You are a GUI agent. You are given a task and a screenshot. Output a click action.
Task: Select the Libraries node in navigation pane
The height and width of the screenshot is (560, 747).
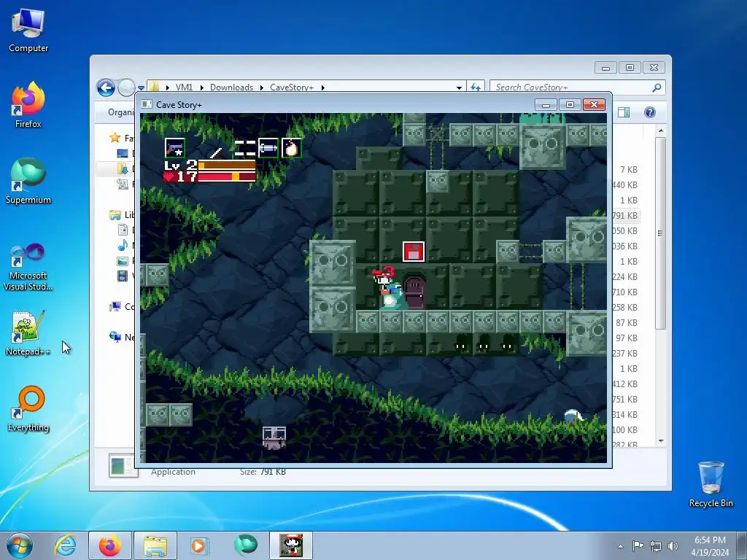(115, 215)
